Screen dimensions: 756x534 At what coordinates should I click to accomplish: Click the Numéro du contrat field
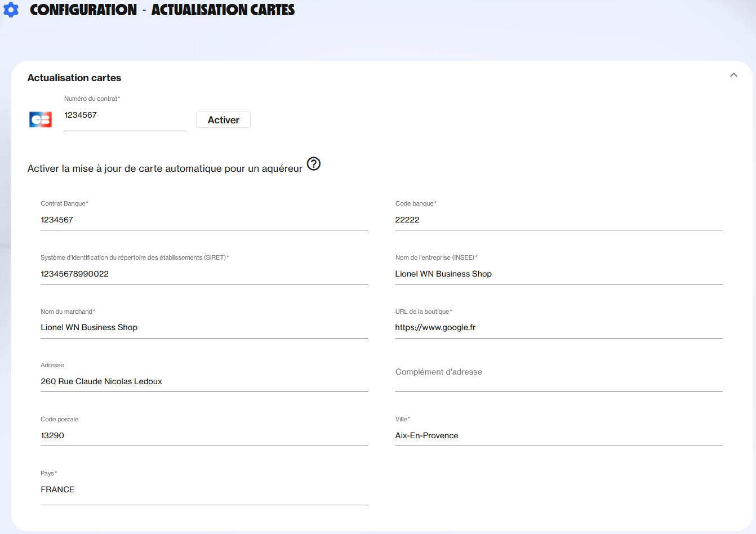[124, 115]
